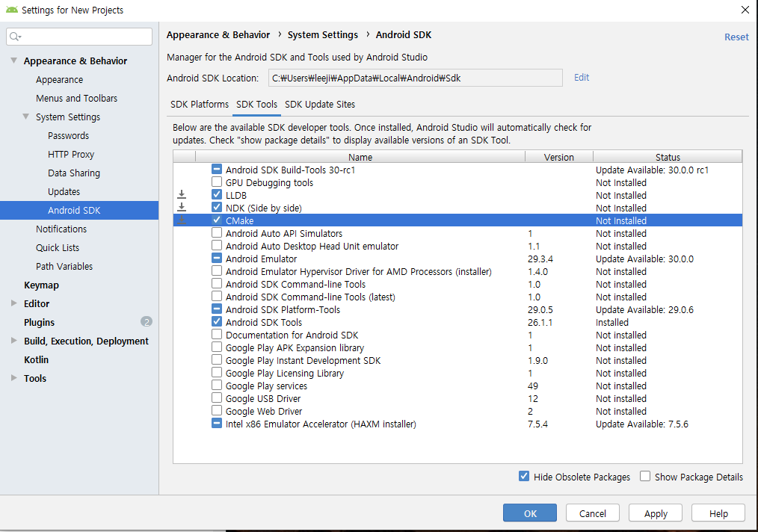Uncheck Hide Obsolete Packages
Image resolution: width=758 pixels, height=532 pixels.
point(524,477)
